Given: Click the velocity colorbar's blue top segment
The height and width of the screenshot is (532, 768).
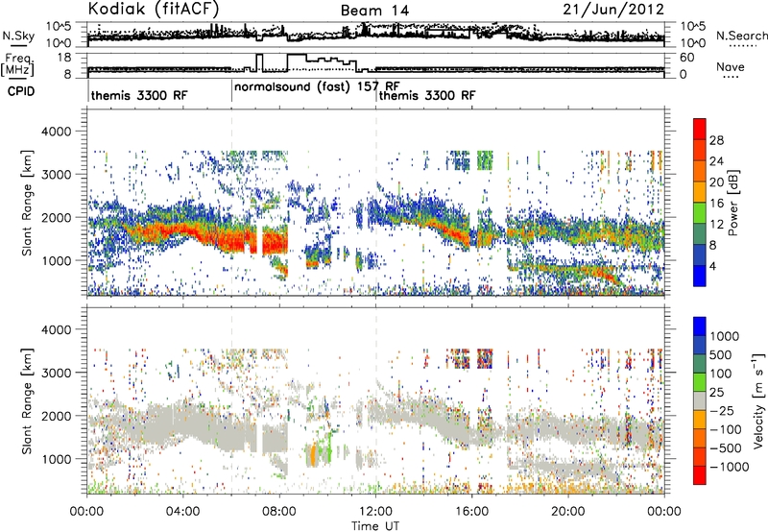Looking at the screenshot, I should pyautogui.click(x=700, y=326).
